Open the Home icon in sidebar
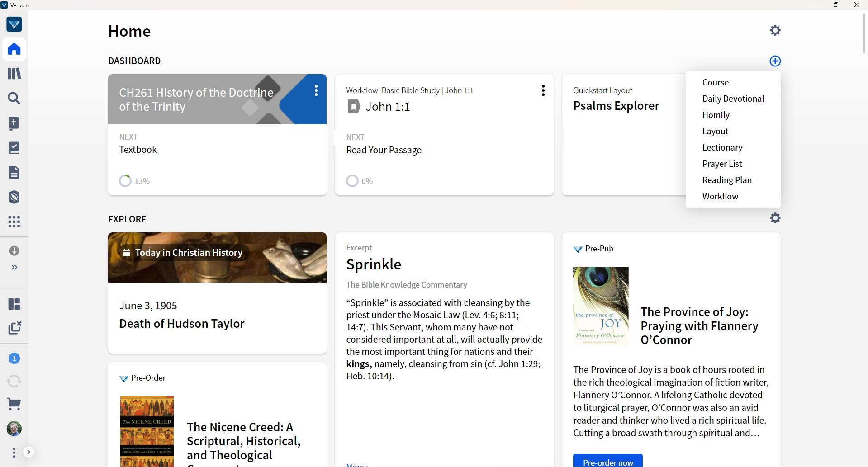 tap(14, 49)
